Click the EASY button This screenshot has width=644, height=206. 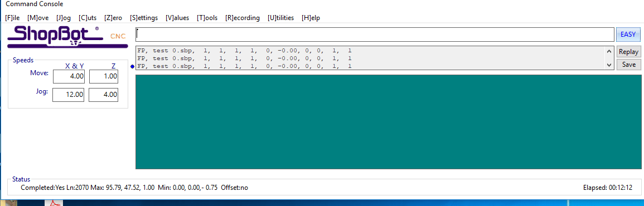pos(628,35)
